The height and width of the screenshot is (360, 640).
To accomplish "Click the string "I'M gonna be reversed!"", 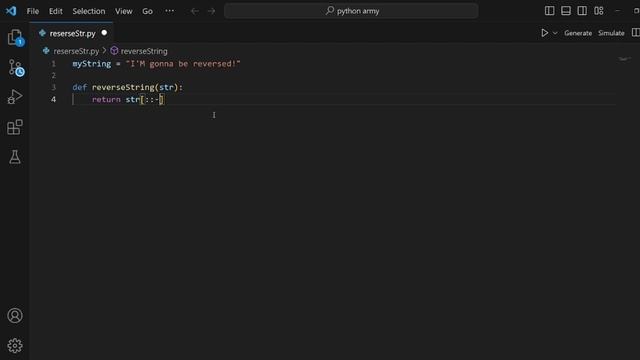I will click(183, 64).
